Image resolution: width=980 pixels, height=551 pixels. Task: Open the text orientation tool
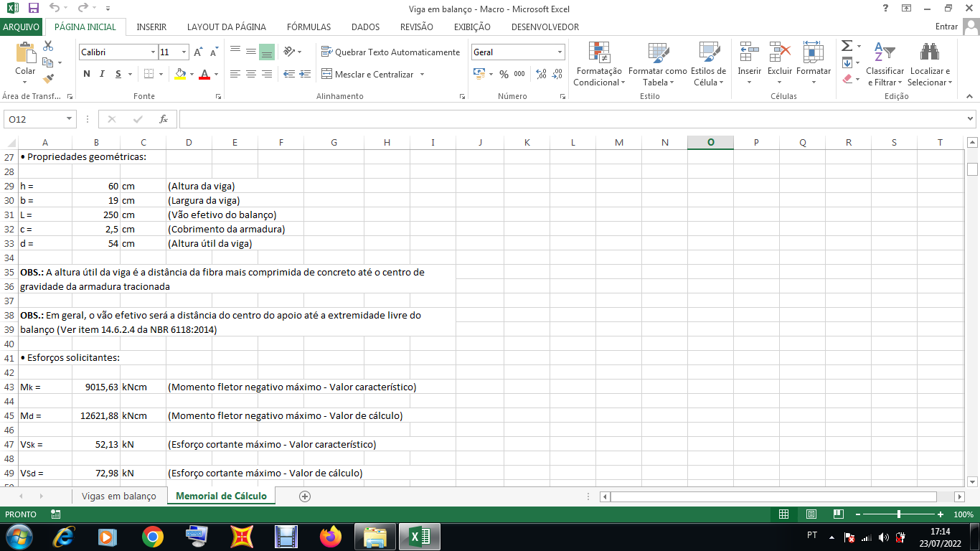(x=289, y=52)
